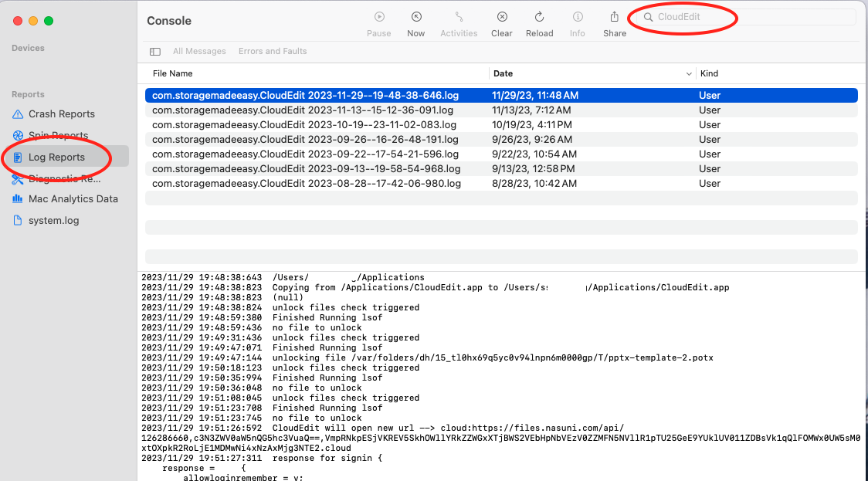Click the Pause toolbar icon
The image size is (868, 481).
click(378, 17)
